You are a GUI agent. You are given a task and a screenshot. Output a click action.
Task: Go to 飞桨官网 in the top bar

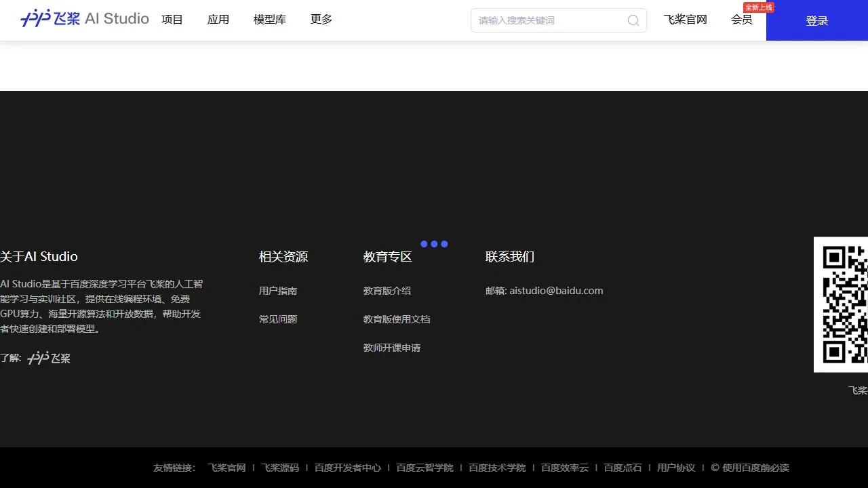coord(686,20)
